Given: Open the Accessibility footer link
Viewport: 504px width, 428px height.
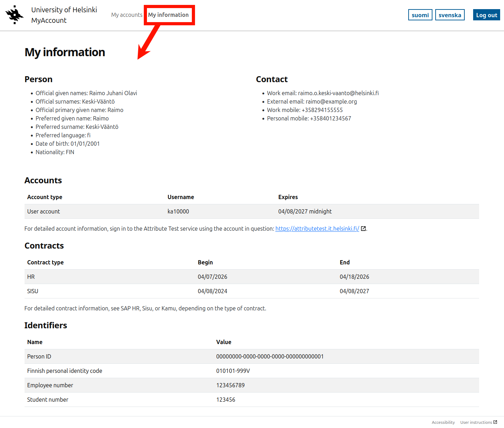Looking at the screenshot, I should click(x=443, y=422).
